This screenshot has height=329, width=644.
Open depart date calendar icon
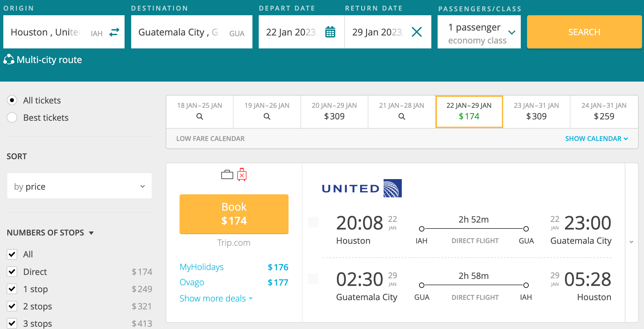[330, 32]
